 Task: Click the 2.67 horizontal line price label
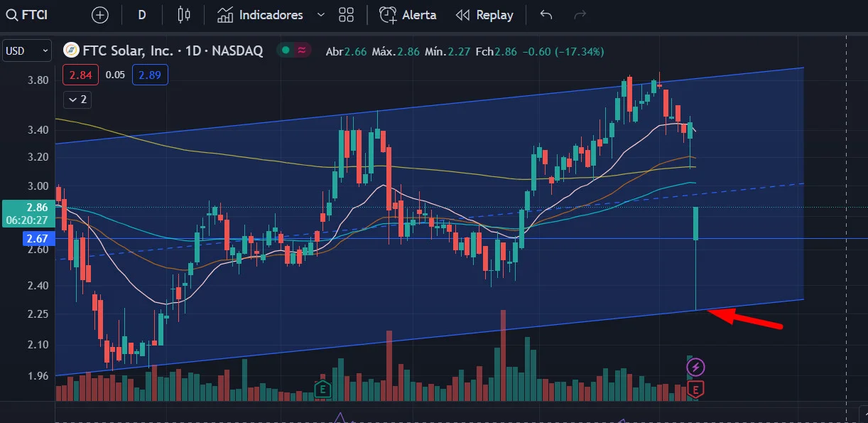click(x=37, y=238)
